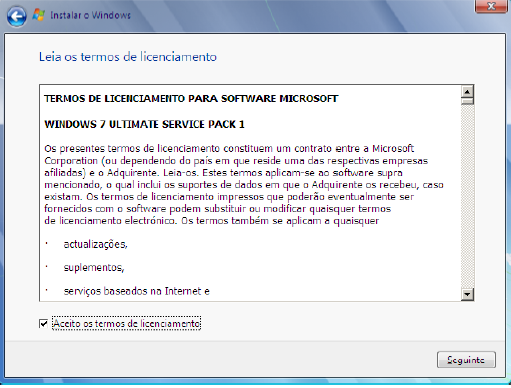The width and height of the screenshot is (511, 388).
Task: Click the WINDOWS 7 ULTIMATE SERVICE PACK 1 line
Action: click(144, 124)
